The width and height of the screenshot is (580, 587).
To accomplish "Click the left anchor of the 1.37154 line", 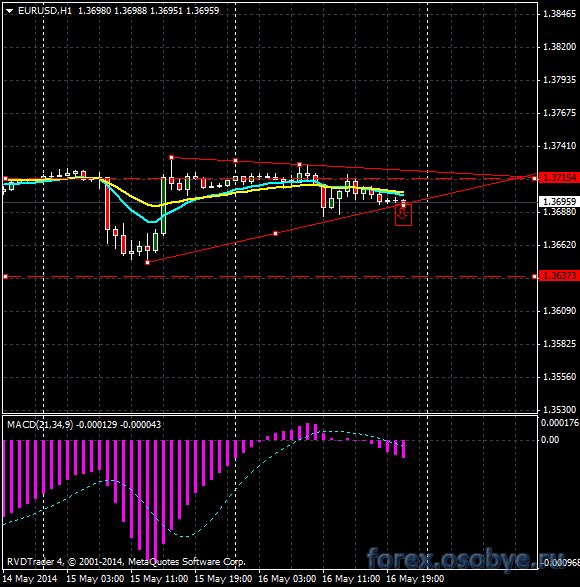I will pos(5,179).
